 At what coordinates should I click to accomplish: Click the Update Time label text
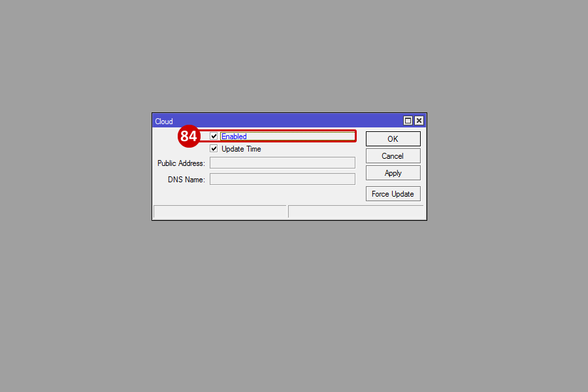point(241,149)
